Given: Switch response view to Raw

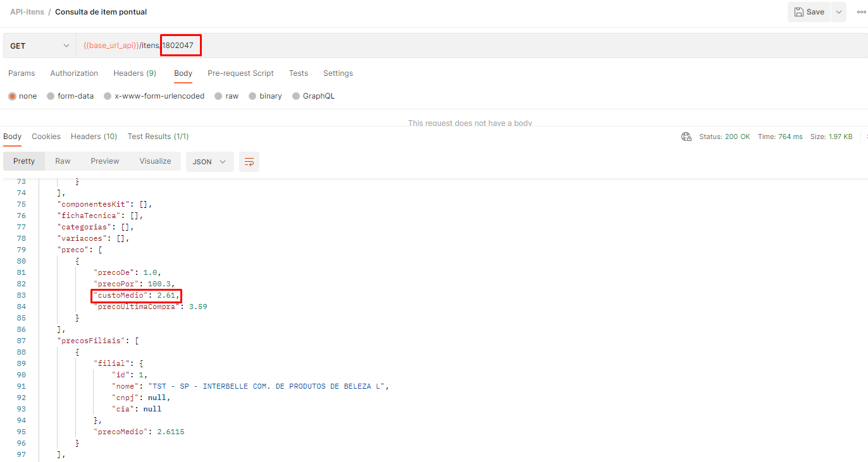Looking at the screenshot, I should click(x=63, y=161).
